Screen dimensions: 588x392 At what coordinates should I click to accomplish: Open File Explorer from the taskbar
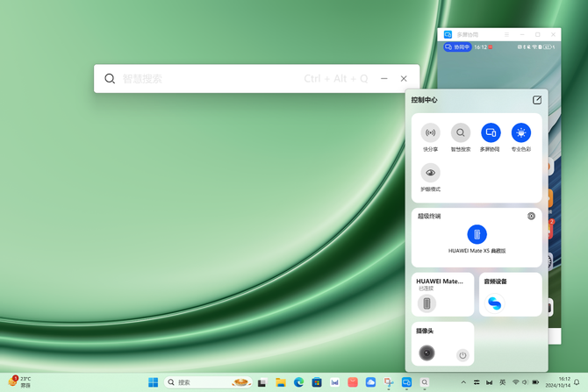pos(281,382)
